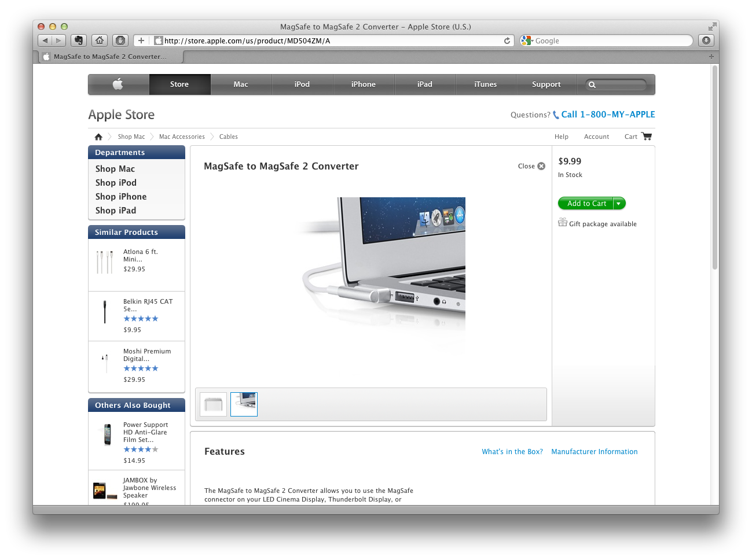
Task: Select the iPhone navigation tab
Action: tap(364, 84)
